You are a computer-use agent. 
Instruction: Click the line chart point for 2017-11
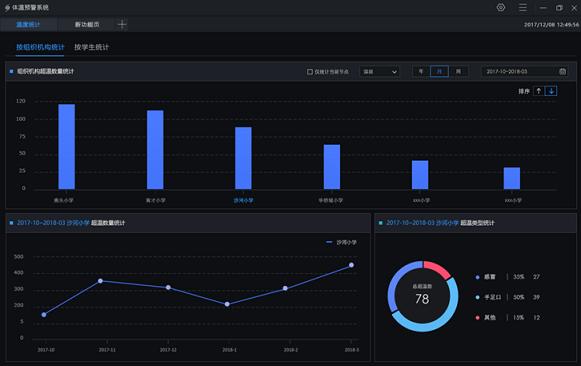coord(100,281)
